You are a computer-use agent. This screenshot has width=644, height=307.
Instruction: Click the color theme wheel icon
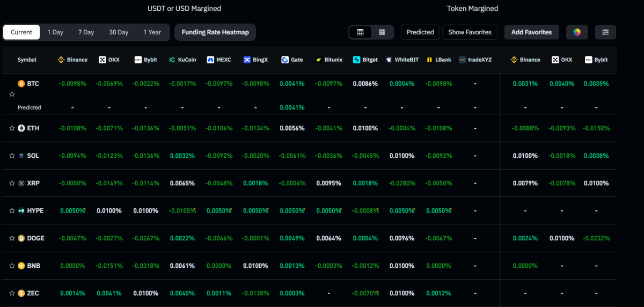(577, 32)
